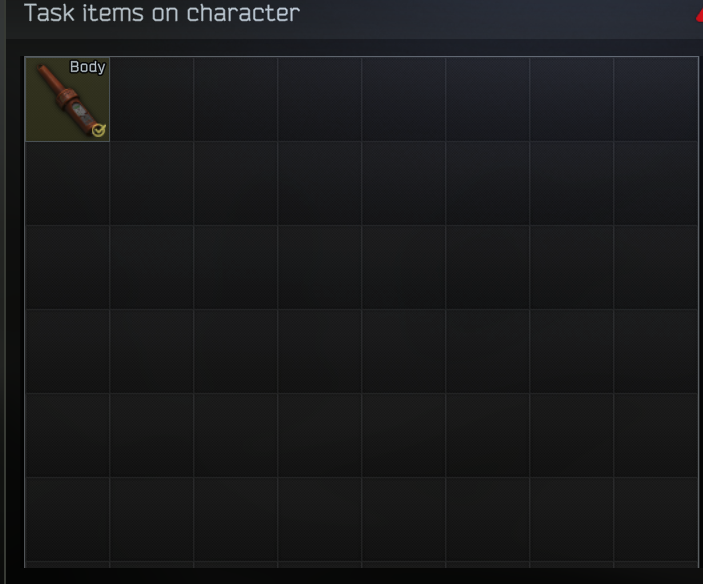
Task: Click second slot in the second row
Action: click(152, 183)
